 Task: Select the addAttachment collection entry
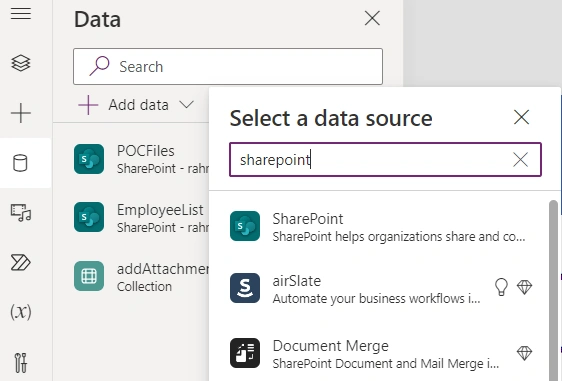point(141,277)
